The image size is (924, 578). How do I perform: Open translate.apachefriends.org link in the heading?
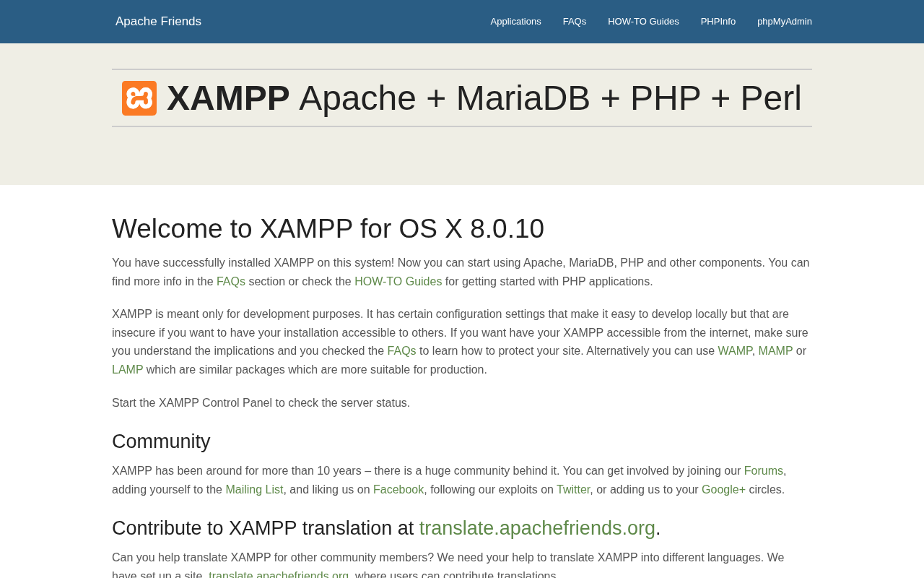[537, 528]
